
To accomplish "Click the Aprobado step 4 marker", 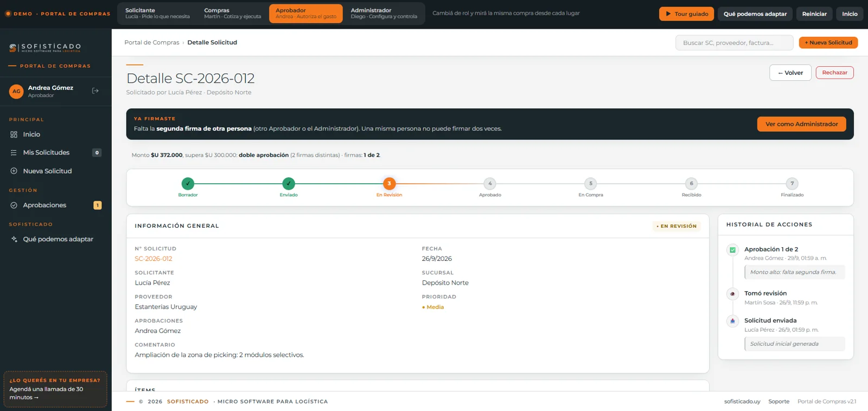I will coord(490,184).
